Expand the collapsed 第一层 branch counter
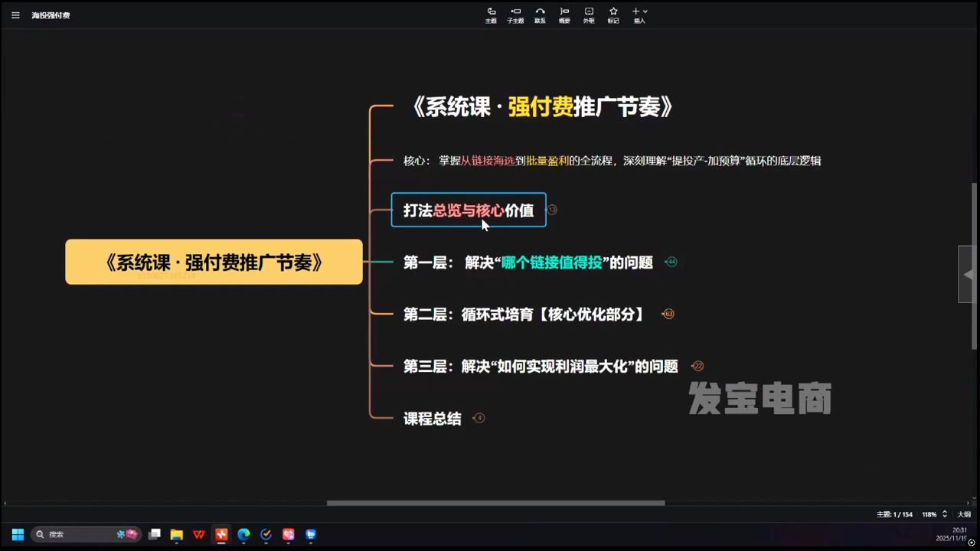The image size is (980, 551). (x=671, y=262)
